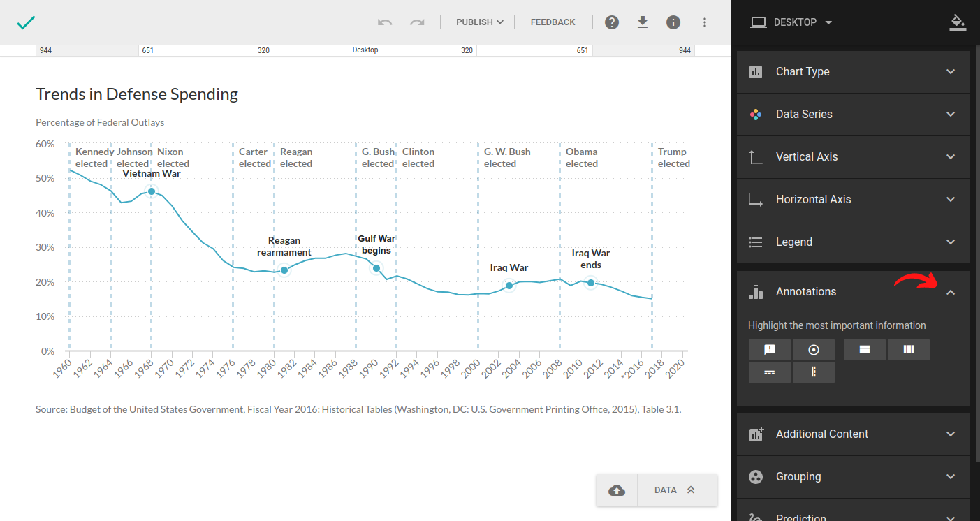Open the theme paint bucket
This screenshot has height=521, width=980.
[x=958, y=22]
